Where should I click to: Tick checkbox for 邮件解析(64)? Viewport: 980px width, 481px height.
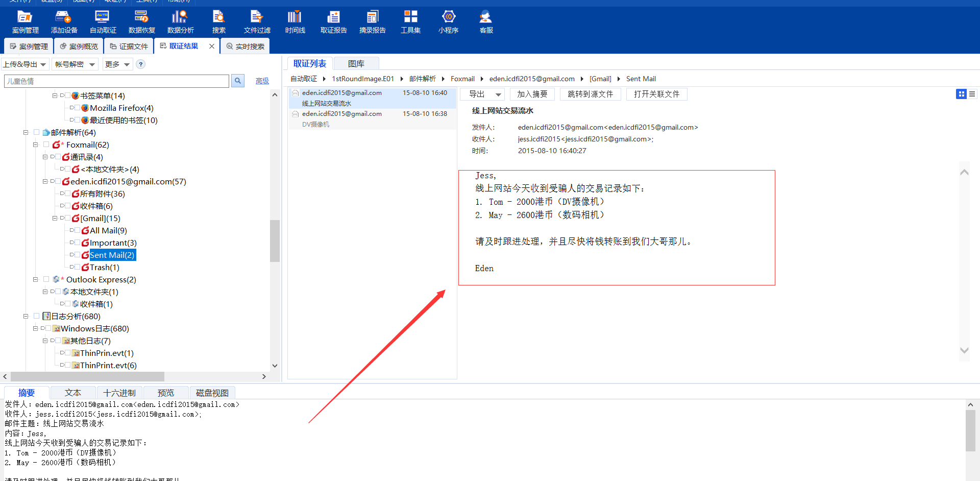click(36, 132)
